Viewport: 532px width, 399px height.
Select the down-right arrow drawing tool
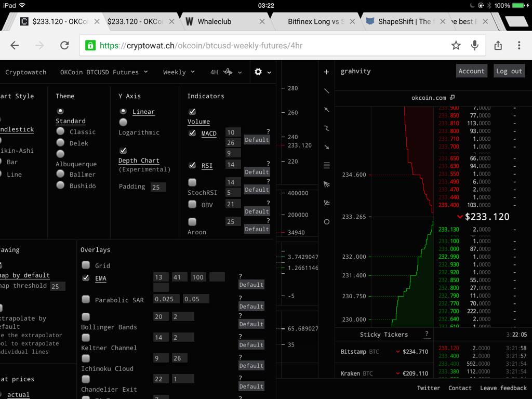326,147
